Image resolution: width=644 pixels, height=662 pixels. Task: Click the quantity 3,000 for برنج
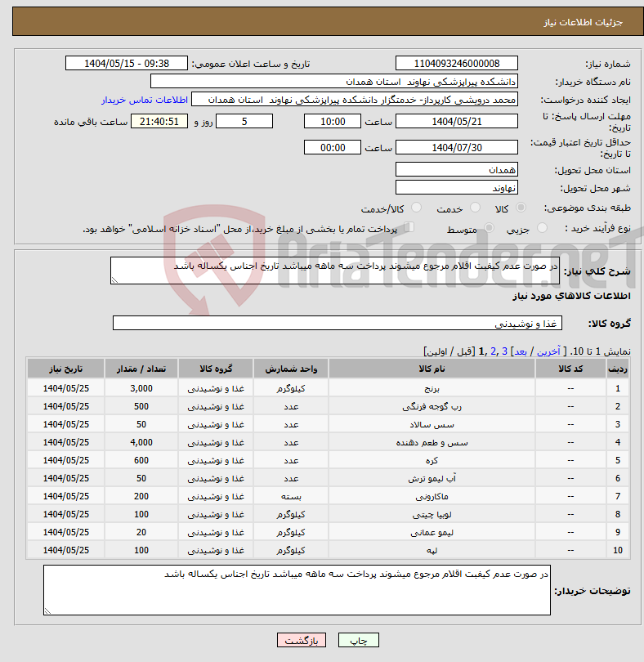(x=141, y=388)
